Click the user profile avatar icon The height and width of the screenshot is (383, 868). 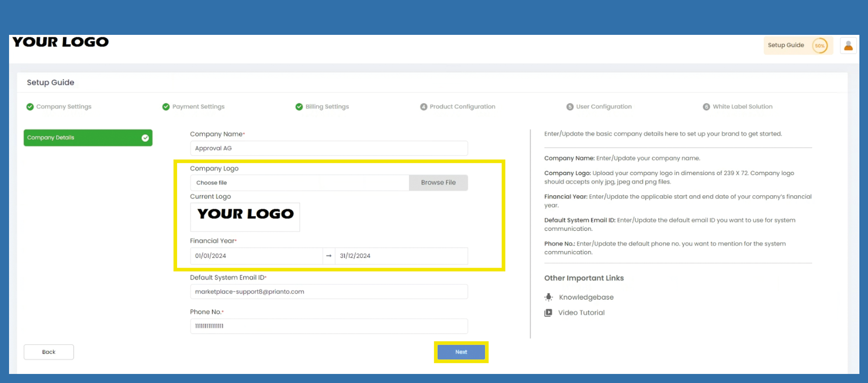(848, 46)
